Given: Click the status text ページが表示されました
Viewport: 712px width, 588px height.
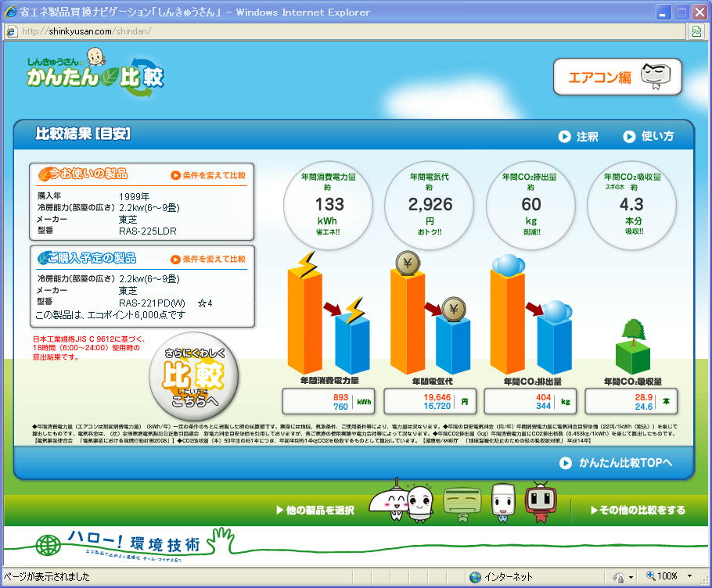Looking at the screenshot, I should click(x=46, y=576).
